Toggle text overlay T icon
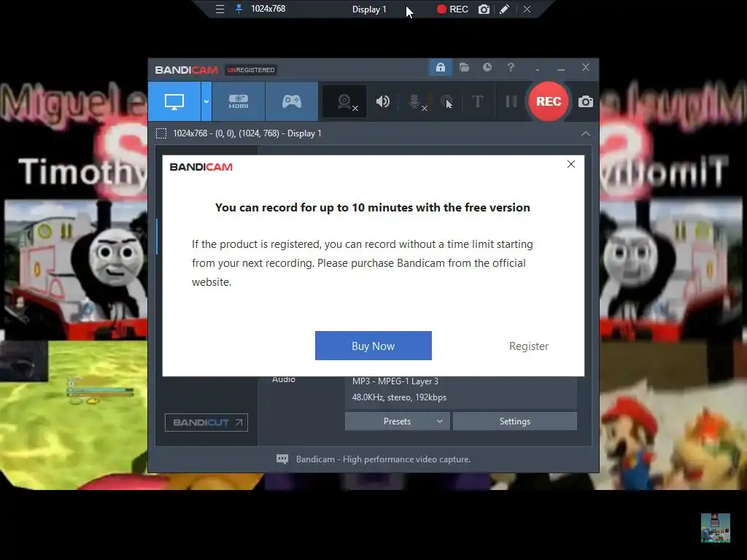Screen dimensions: 747x560 point(477,101)
